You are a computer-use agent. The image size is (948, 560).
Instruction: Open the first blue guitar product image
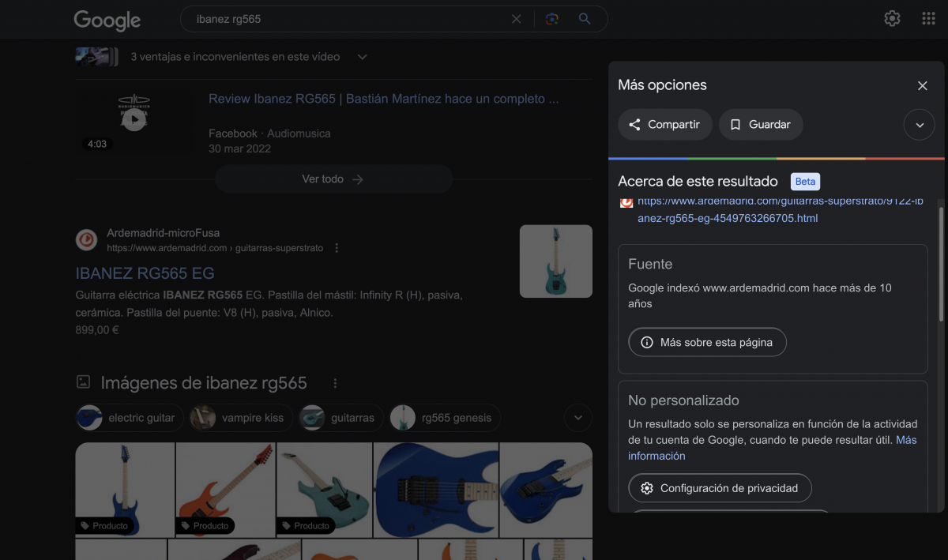pyautogui.click(x=125, y=490)
